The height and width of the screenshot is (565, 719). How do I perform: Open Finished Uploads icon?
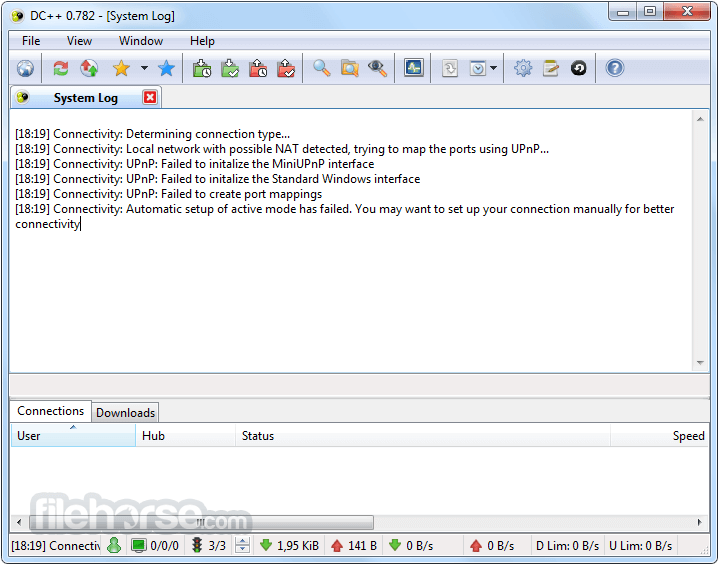point(286,69)
